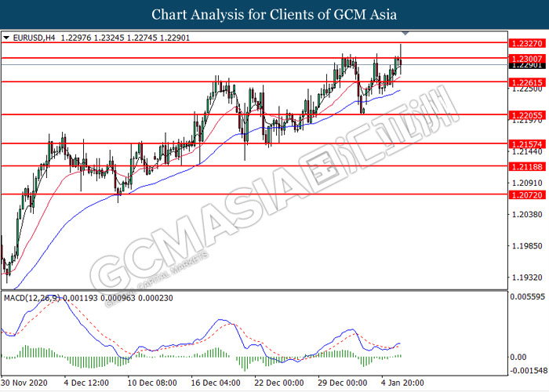The image size is (549, 392).
Task: Click the 1.20910 price axis value
Action: [527, 183]
